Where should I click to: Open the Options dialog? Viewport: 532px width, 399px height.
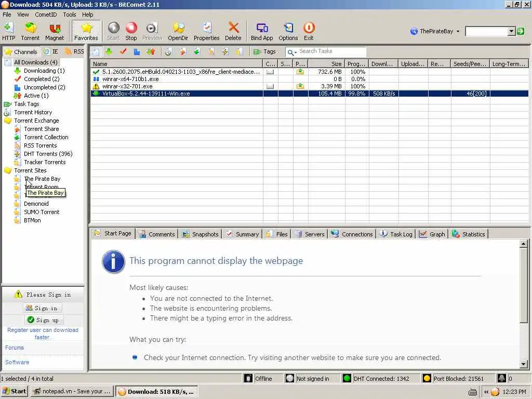click(288, 31)
